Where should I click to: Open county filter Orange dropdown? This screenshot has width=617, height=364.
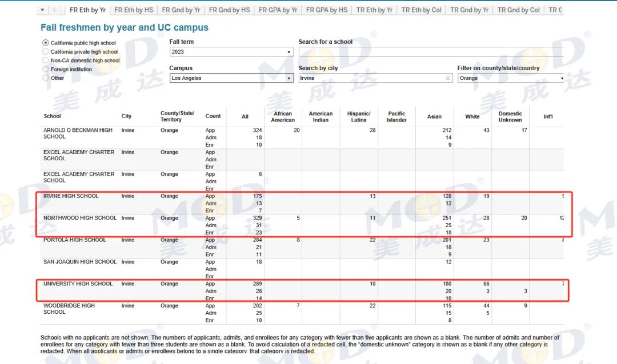pos(511,78)
